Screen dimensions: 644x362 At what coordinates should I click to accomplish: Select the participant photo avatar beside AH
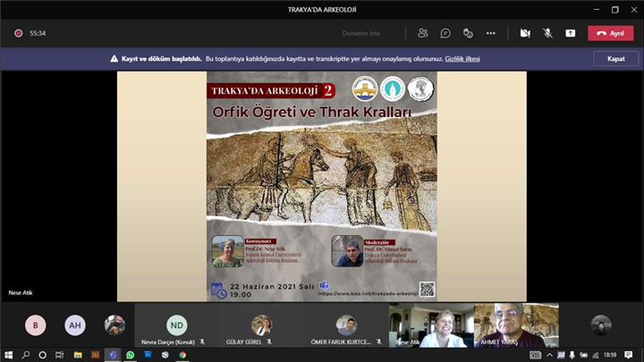click(114, 325)
